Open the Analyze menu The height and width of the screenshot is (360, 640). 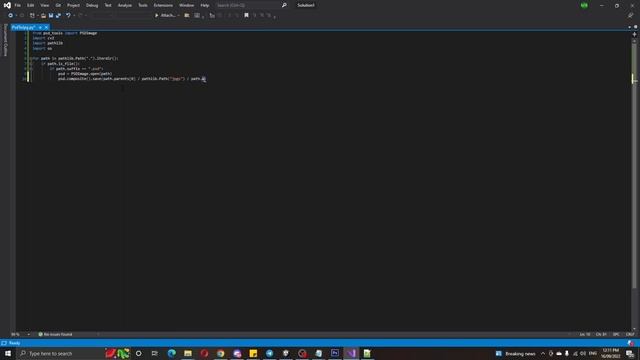tap(124, 5)
